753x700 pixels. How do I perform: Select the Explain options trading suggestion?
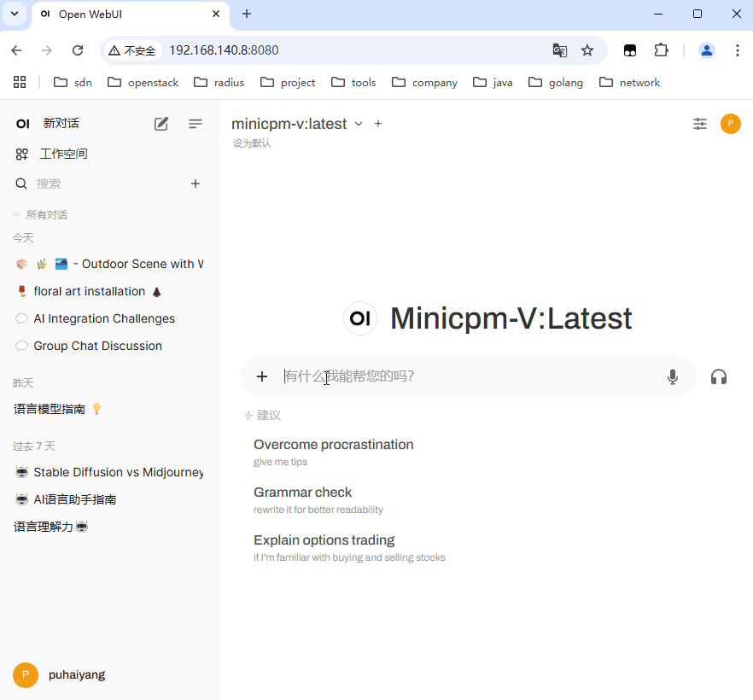point(349,548)
